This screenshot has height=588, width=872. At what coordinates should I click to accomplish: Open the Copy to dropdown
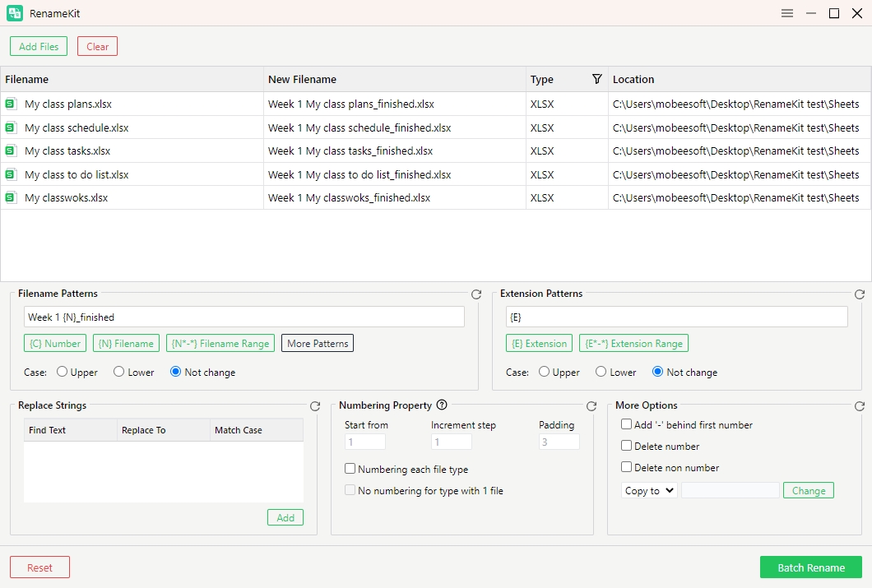649,490
